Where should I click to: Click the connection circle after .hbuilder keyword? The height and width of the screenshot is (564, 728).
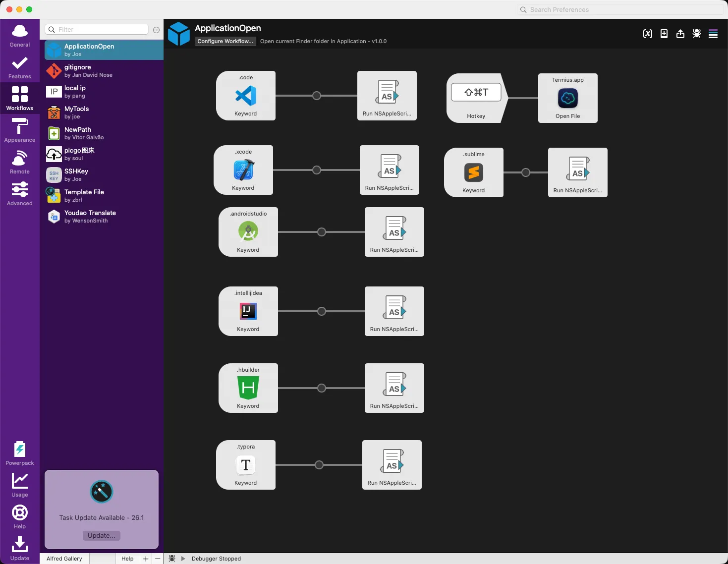pos(322,388)
